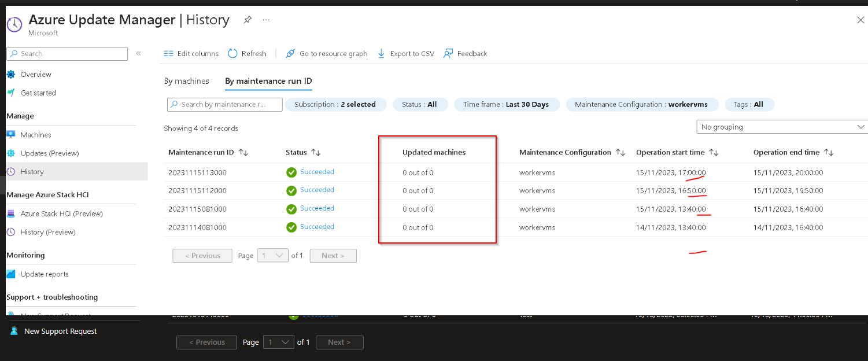
Task: Refresh the history list
Action: (247, 53)
